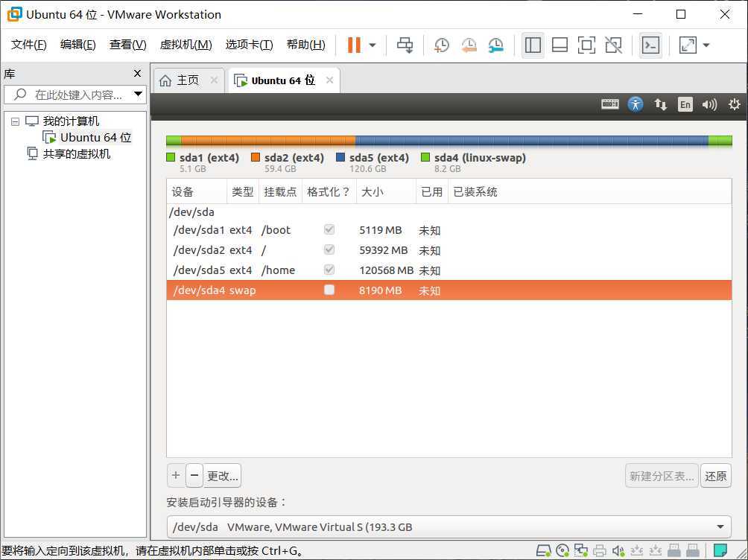Click the blue sda5 partition bar segment
Screen dimensions: 748x560
[531, 140]
